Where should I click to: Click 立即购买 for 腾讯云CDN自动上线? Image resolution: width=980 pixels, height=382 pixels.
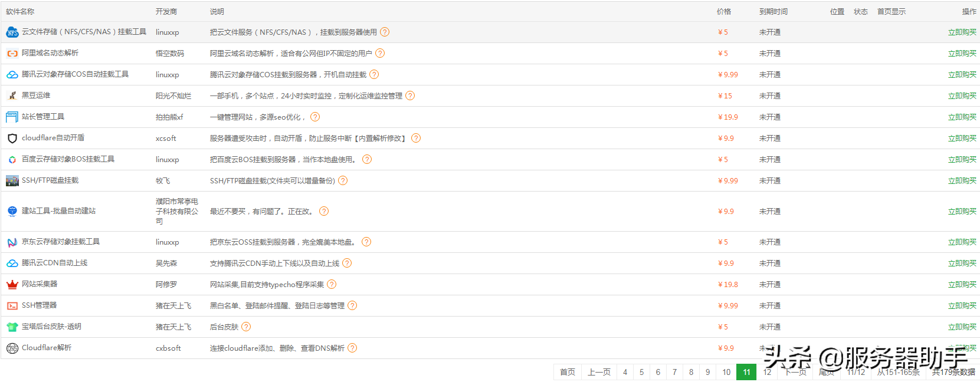click(962, 264)
